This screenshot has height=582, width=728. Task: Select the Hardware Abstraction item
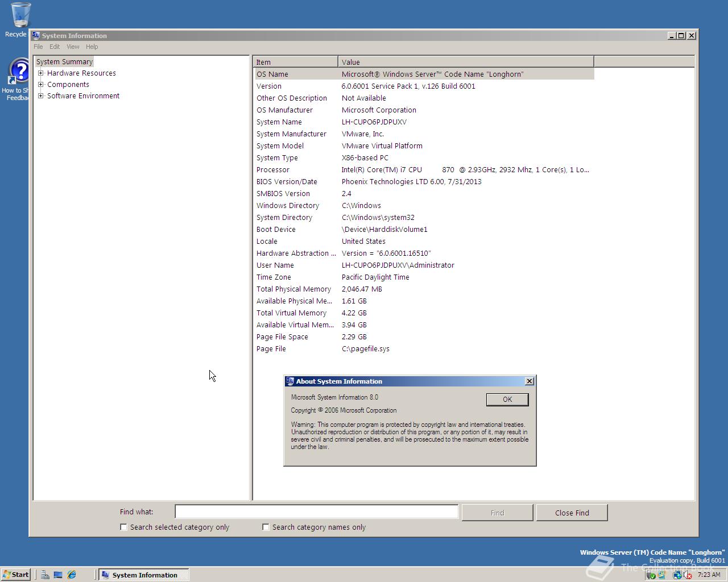click(296, 253)
